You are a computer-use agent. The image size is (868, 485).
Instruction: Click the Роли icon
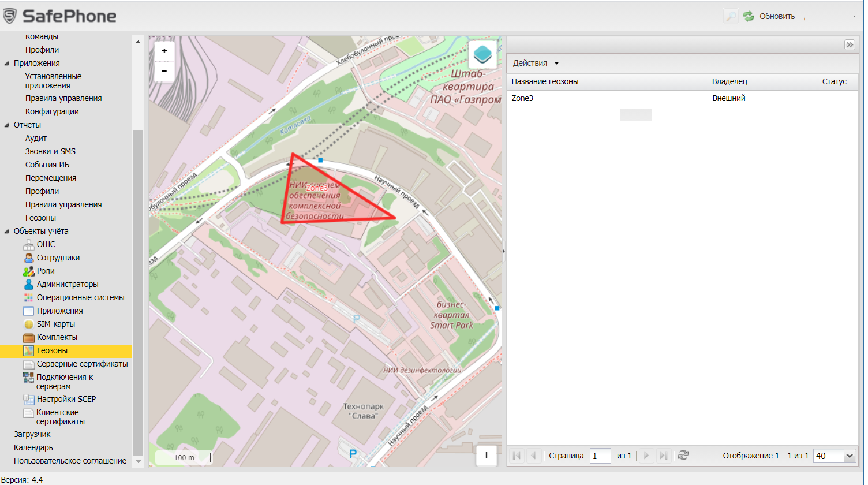[x=29, y=271]
